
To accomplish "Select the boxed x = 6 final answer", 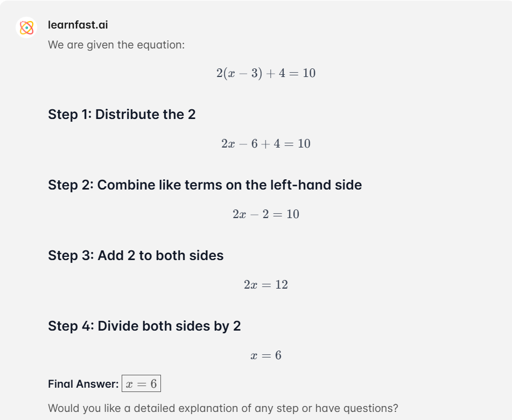I will [x=141, y=383].
